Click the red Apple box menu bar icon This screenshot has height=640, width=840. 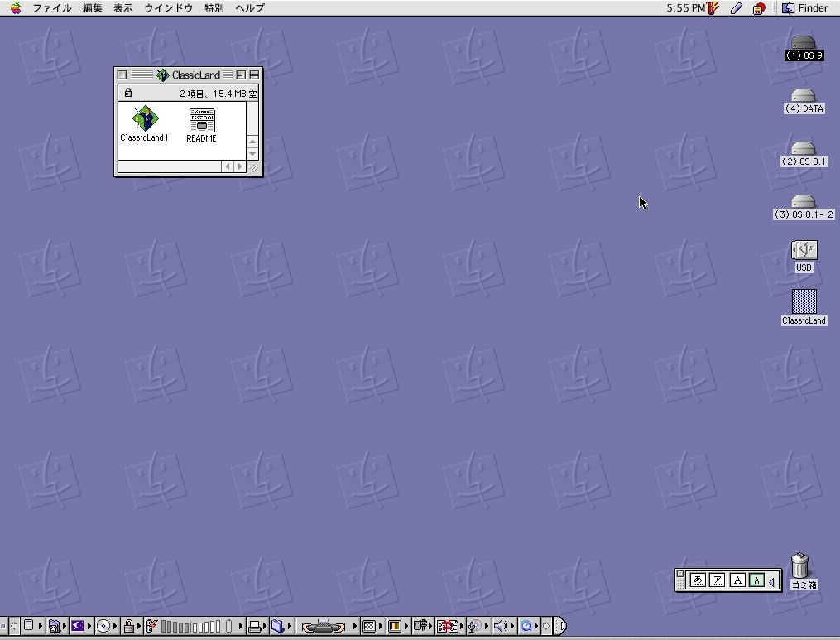[x=759, y=8]
